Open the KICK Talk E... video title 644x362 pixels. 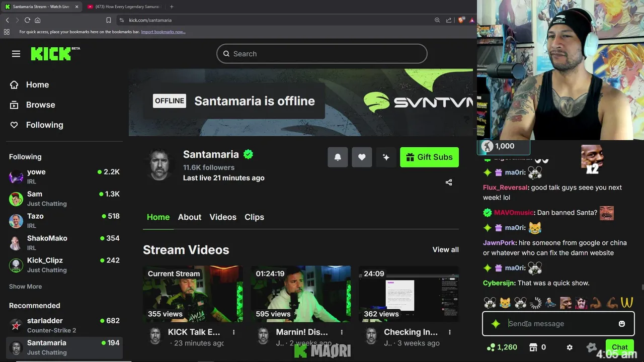pyautogui.click(x=194, y=332)
